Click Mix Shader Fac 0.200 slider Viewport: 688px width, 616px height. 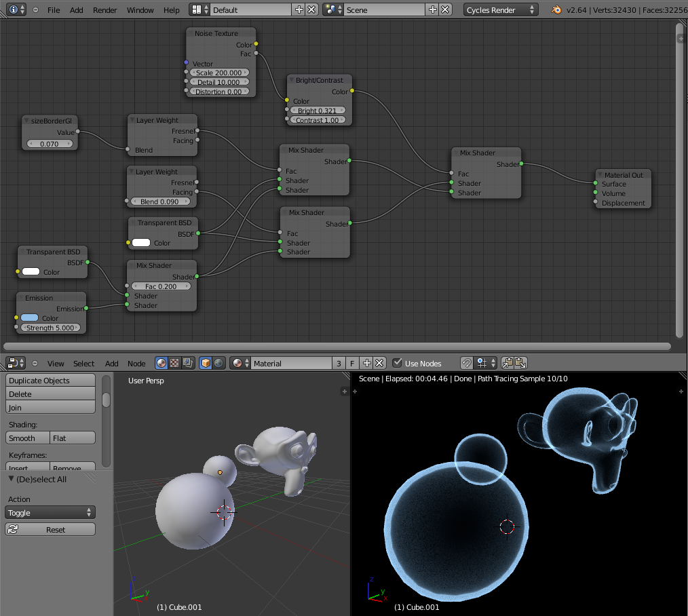(161, 286)
